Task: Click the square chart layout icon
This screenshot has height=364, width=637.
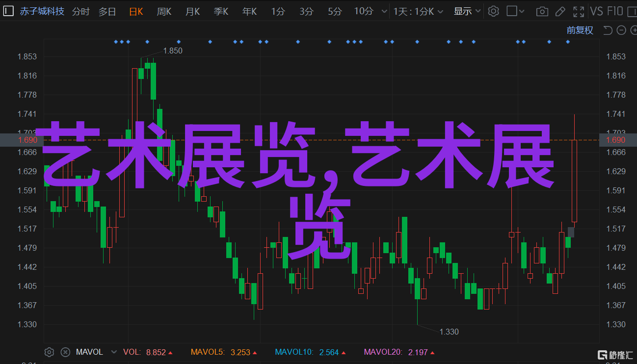Action: point(511,11)
